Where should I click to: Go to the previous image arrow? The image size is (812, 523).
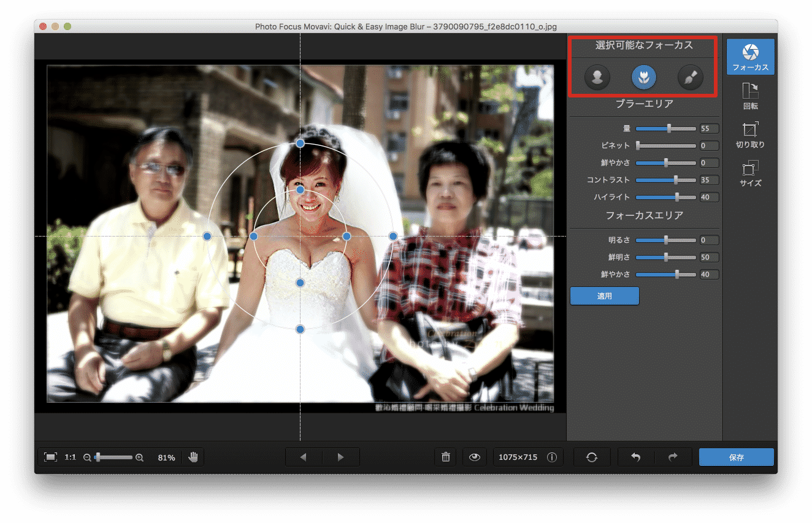click(303, 457)
